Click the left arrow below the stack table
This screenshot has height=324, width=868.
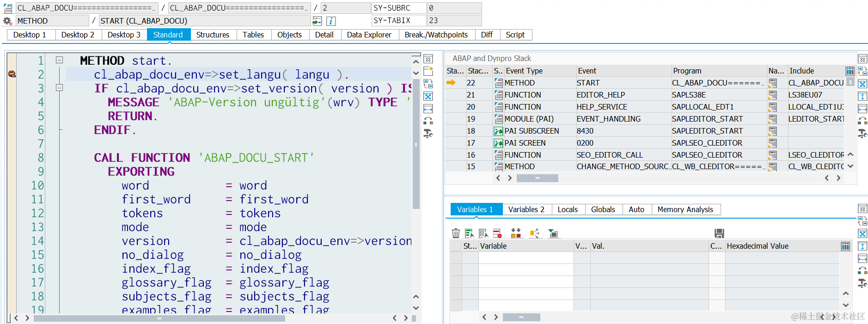(498, 178)
